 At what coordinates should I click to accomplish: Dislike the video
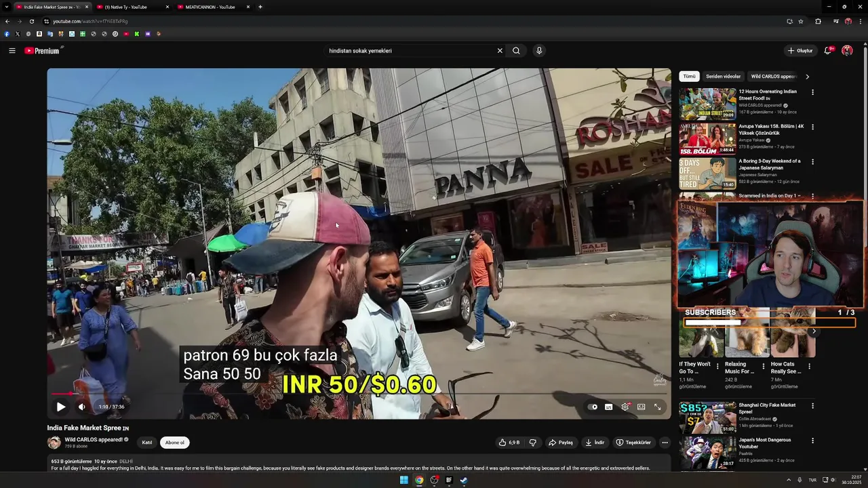533,443
